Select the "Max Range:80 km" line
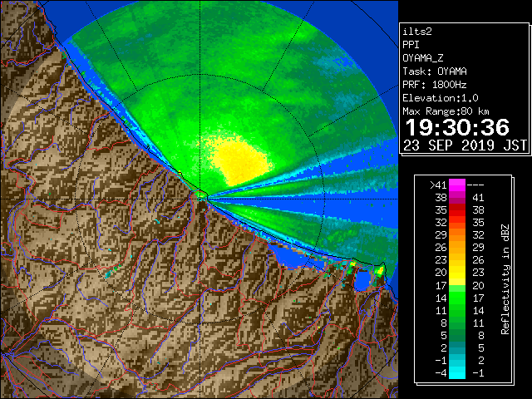Viewport: 532px width, 399px height. (446, 111)
